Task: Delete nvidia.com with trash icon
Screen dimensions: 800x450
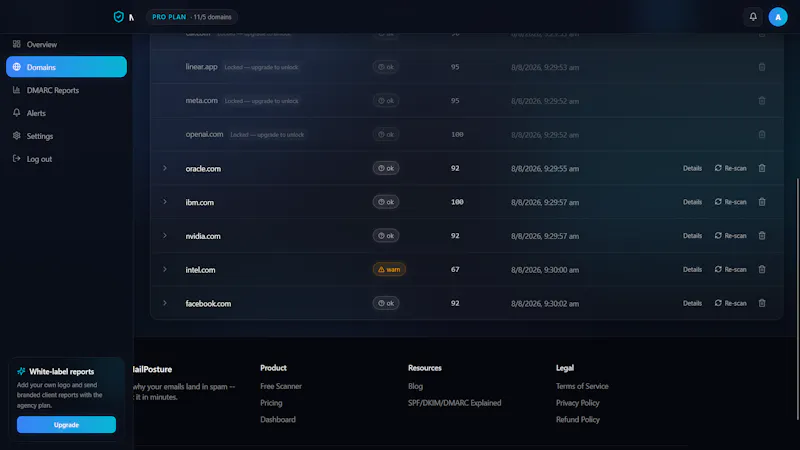Action: 762,235
